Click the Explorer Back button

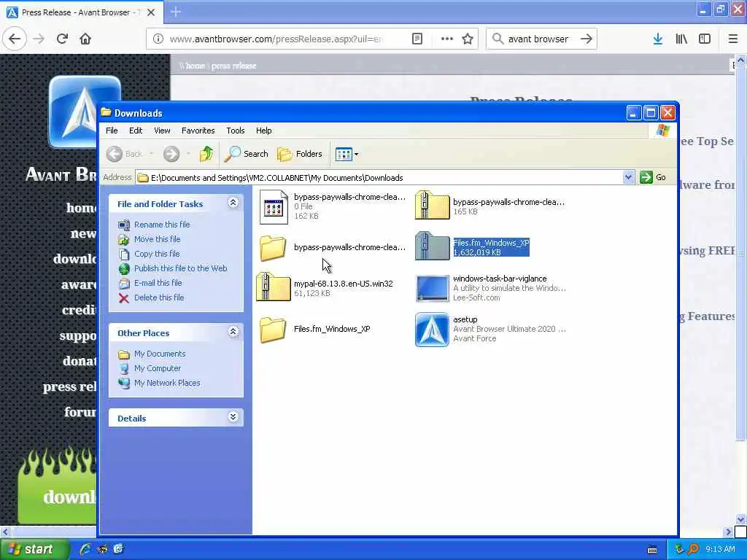coord(124,154)
